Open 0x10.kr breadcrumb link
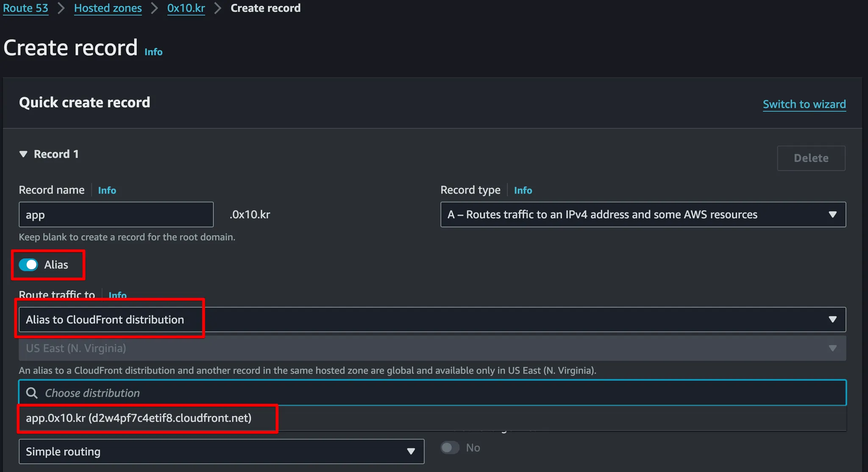 pyautogui.click(x=186, y=8)
